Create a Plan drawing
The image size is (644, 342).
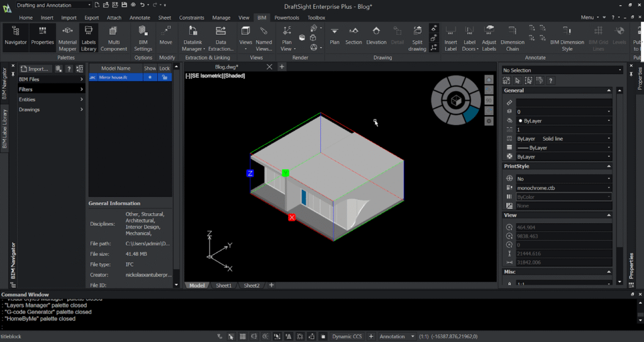[335, 37]
